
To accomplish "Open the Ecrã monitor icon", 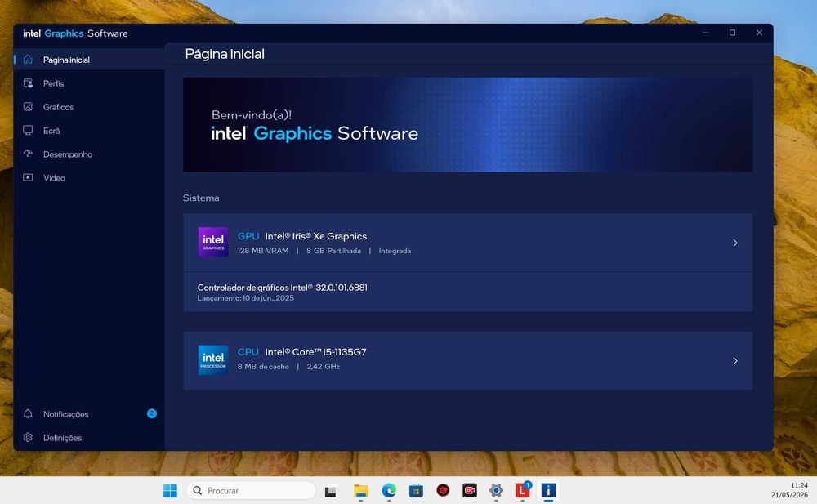I will tap(28, 131).
